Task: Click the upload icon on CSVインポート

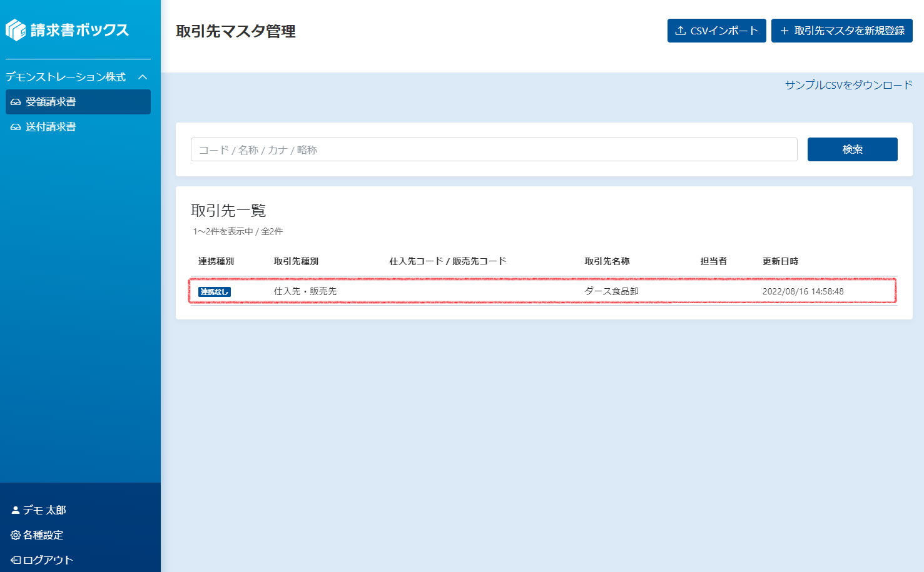Action: coord(681,31)
